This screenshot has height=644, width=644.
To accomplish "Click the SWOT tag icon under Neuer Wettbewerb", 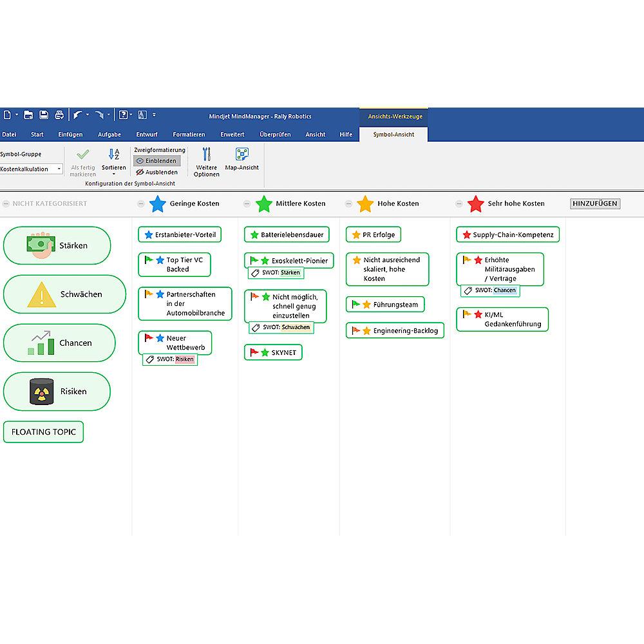I will (149, 359).
